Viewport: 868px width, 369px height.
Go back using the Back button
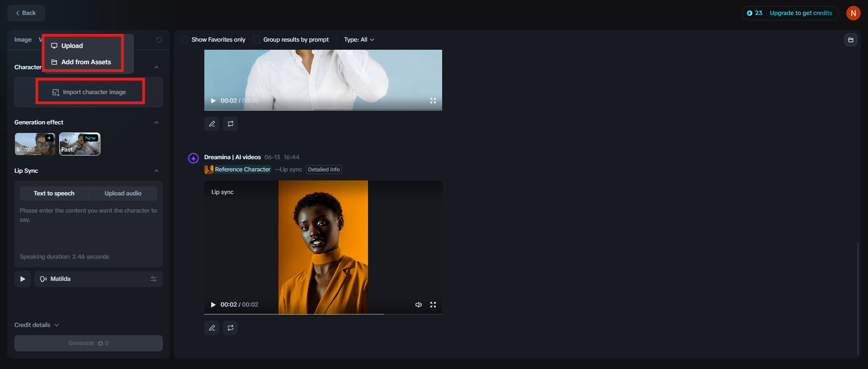tap(26, 13)
